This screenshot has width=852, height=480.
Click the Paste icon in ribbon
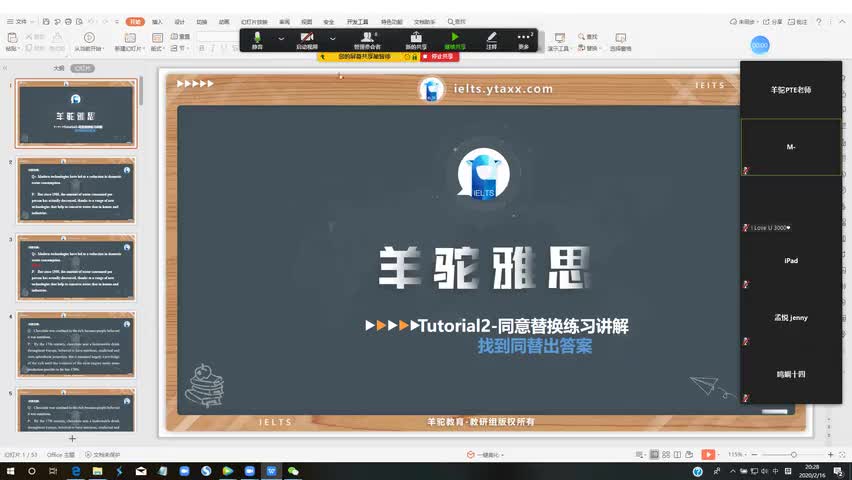pos(12,38)
